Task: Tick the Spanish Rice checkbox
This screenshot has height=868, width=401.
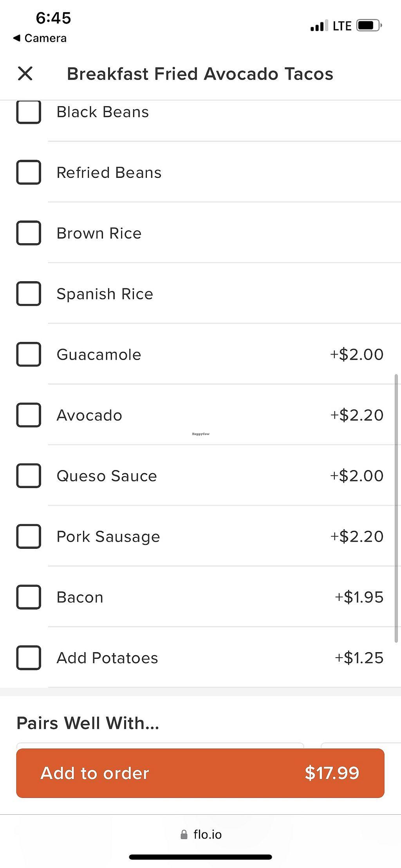Action: [x=29, y=294]
